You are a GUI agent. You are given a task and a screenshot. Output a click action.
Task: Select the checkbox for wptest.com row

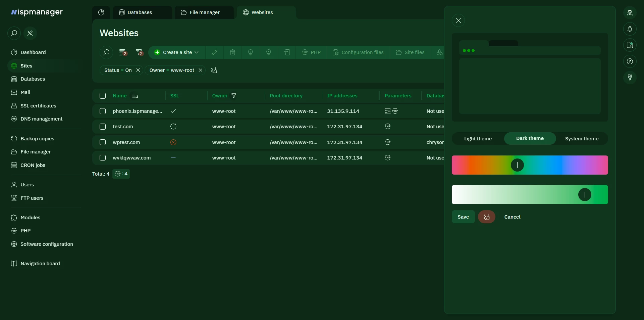(102, 142)
